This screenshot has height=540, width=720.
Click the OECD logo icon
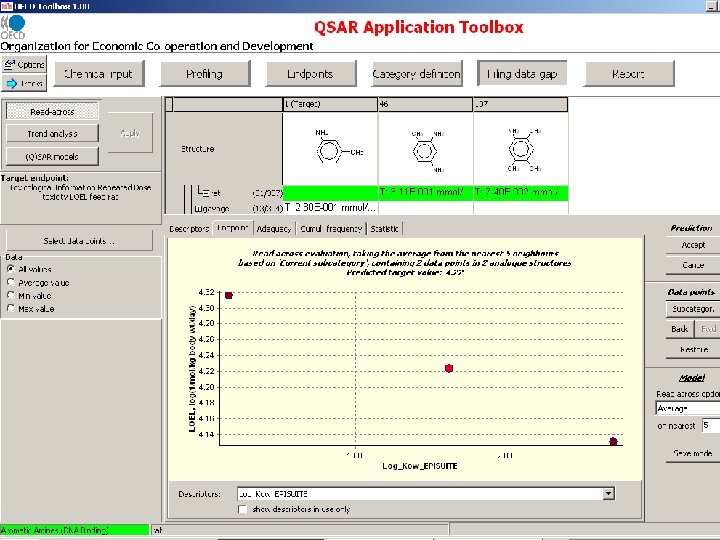[x=13, y=27]
